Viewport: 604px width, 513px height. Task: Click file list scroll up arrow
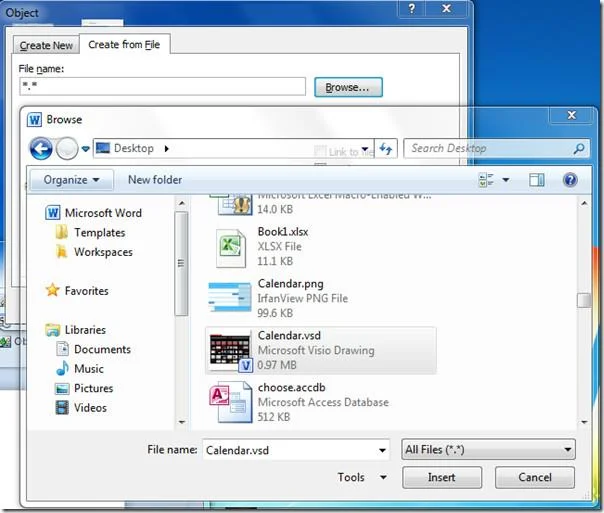pyautogui.click(x=584, y=203)
